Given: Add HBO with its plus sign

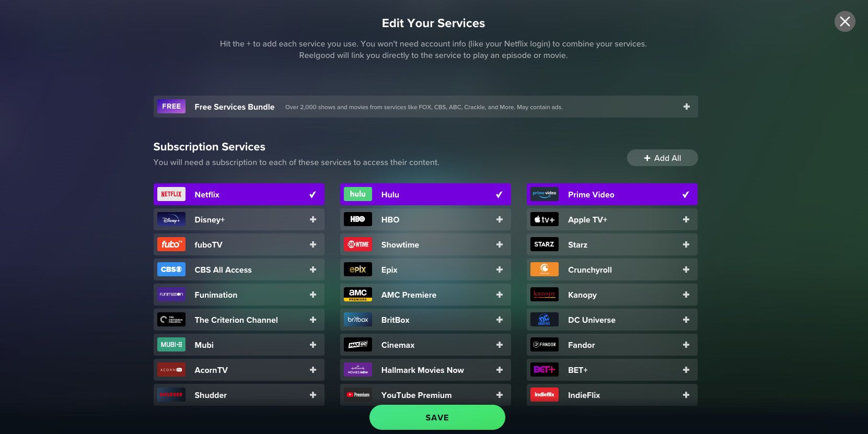Looking at the screenshot, I should tap(500, 219).
